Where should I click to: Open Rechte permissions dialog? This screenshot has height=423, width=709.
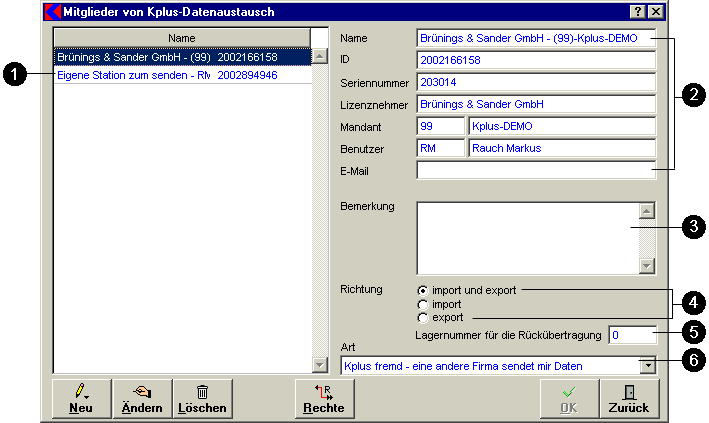pyautogui.click(x=324, y=398)
